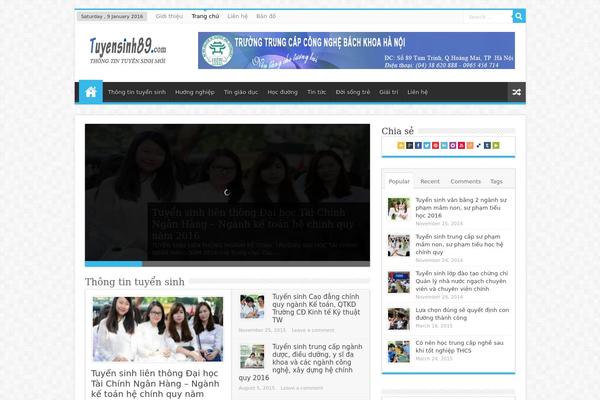The height and width of the screenshot is (400, 600).
Task: Click the Trường Trung Cấp Công Nghệ Bách Khoa banner
Action: click(356, 51)
